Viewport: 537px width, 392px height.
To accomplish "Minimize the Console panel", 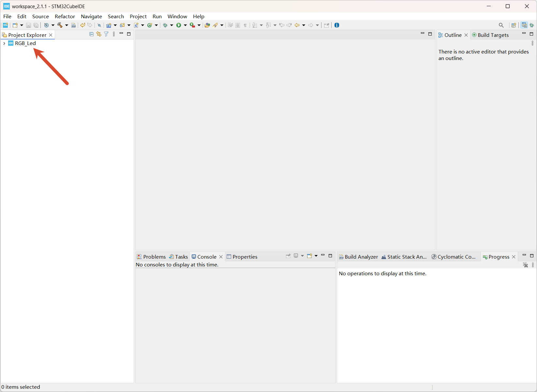I will [x=323, y=255].
